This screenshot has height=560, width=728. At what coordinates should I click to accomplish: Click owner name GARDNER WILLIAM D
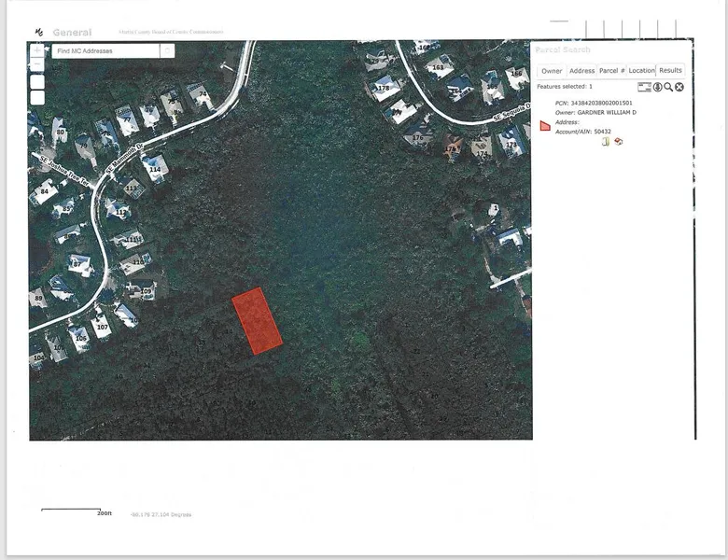point(607,112)
